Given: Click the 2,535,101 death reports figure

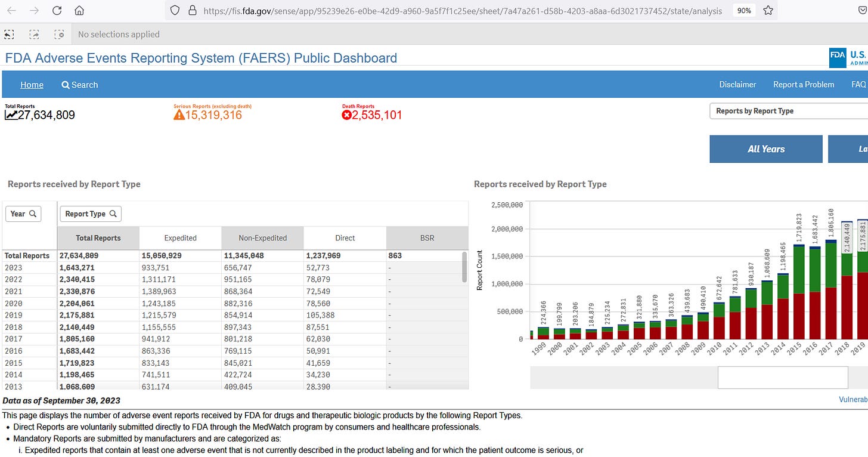Looking at the screenshot, I should pyautogui.click(x=377, y=115).
